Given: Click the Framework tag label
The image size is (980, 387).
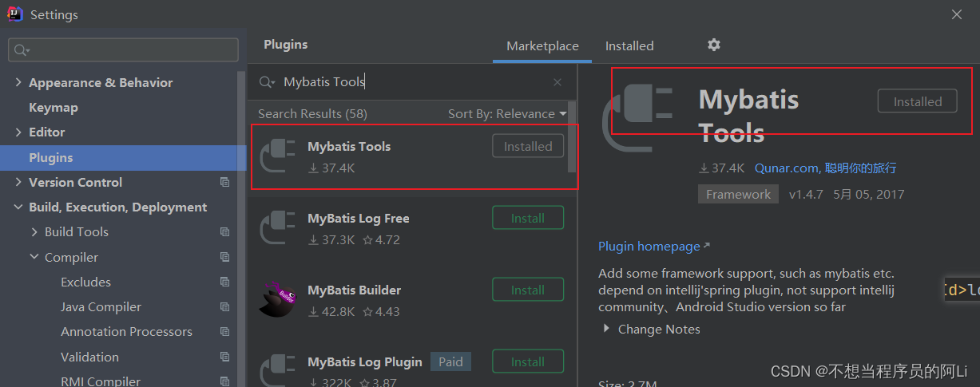Looking at the screenshot, I should click(738, 194).
